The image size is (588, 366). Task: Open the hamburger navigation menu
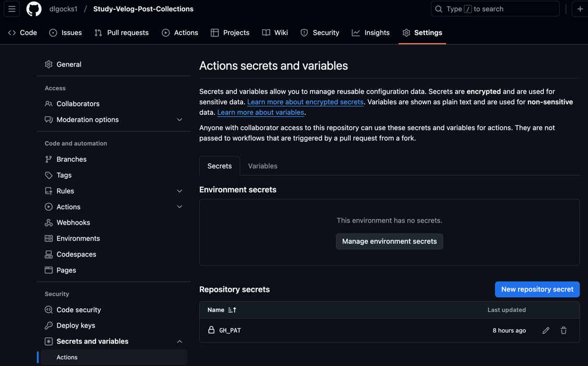(11, 9)
